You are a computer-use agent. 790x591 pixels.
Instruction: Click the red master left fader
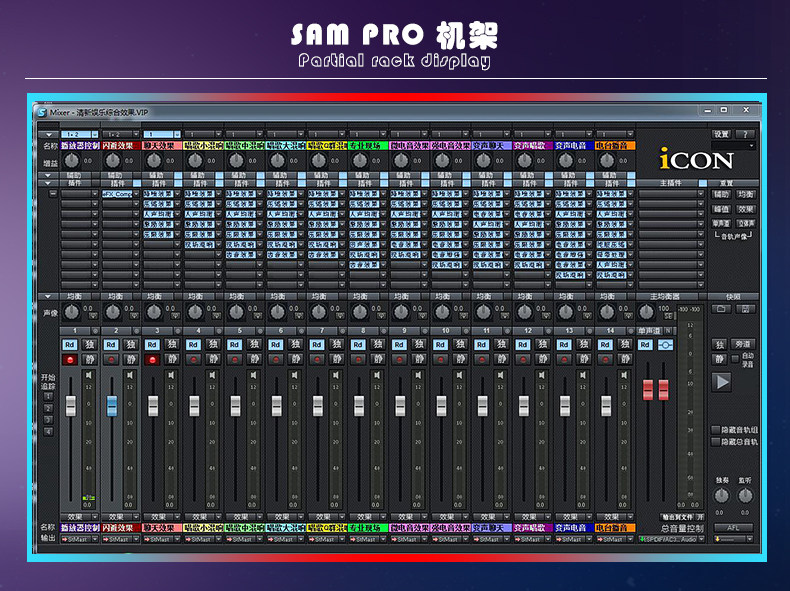(x=648, y=389)
